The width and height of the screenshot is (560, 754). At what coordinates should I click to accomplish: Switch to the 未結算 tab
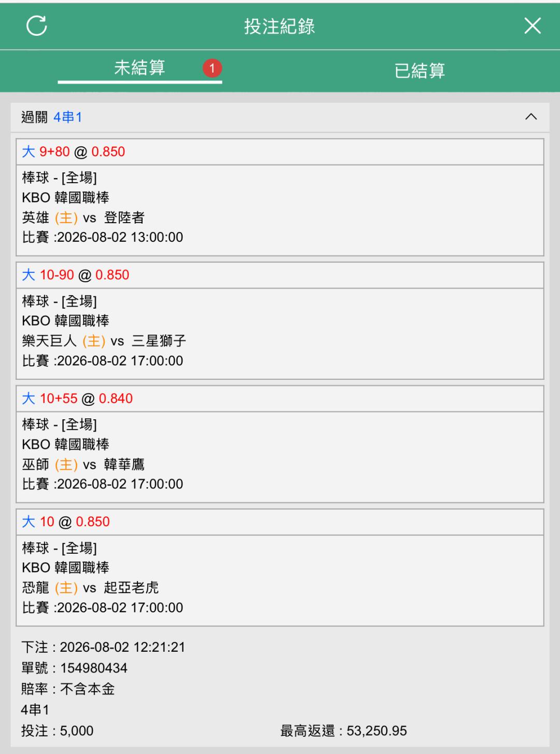139,68
